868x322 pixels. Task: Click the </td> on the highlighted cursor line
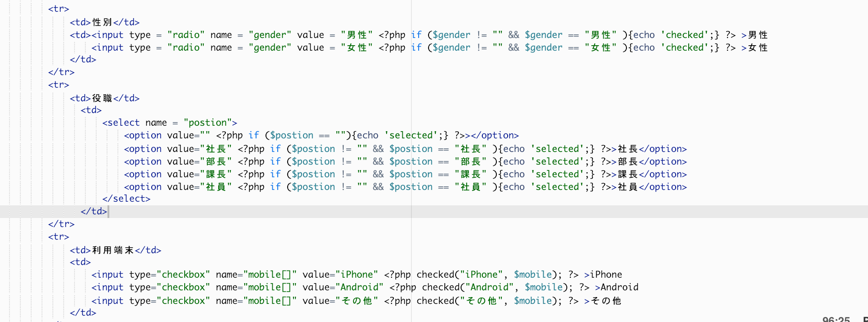[x=94, y=211]
